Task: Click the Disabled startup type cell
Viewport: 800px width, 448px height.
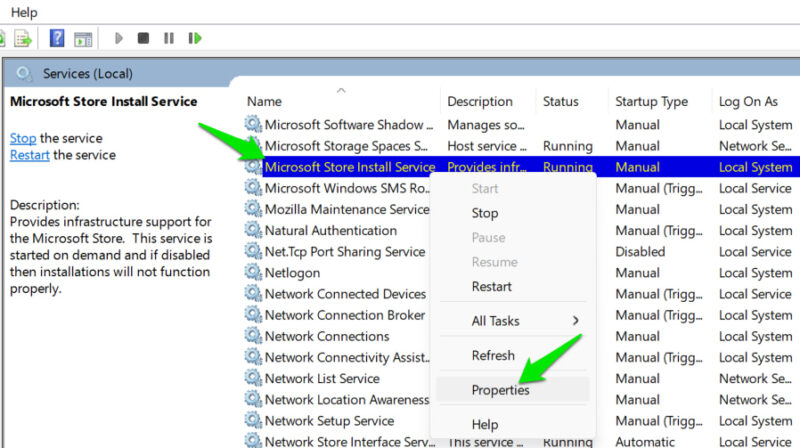Action: [x=640, y=252]
